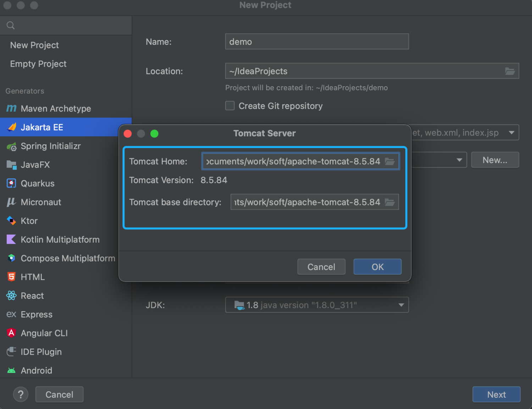The width and height of the screenshot is (532, 409).
Task: Confirm Tomcat Server dialog with OK
Action: (x=377, y=267)
